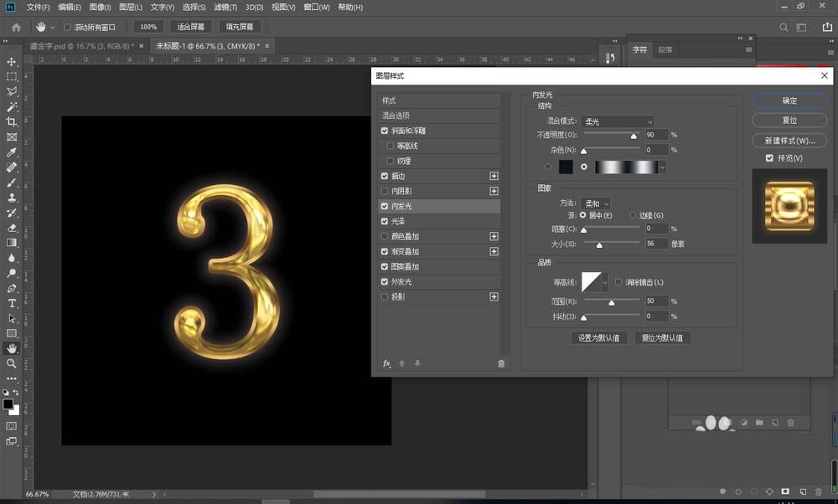Screen dimensions: 838x504
Task: Click 设置为默认值 button
Action: [x=598, y=337]
